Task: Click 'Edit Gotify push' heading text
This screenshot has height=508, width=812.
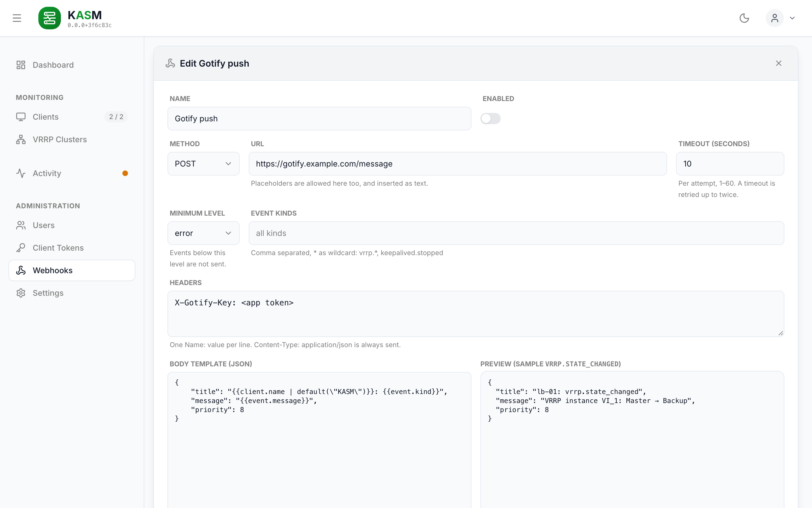Action: click(x=214, y=63)
